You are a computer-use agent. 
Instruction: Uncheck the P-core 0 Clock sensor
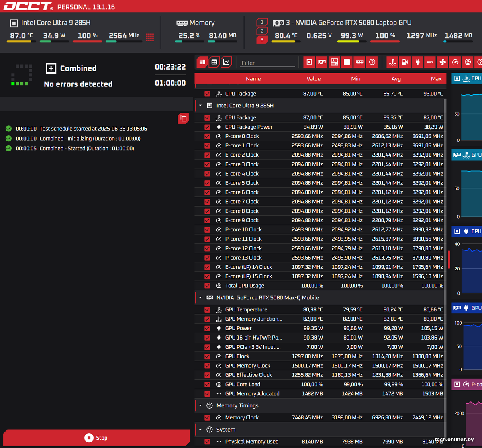point(207,136)
